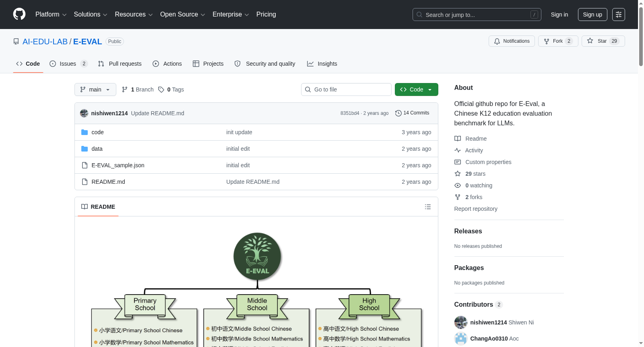Switch to the Pull requests tab

tap(120, 64)
